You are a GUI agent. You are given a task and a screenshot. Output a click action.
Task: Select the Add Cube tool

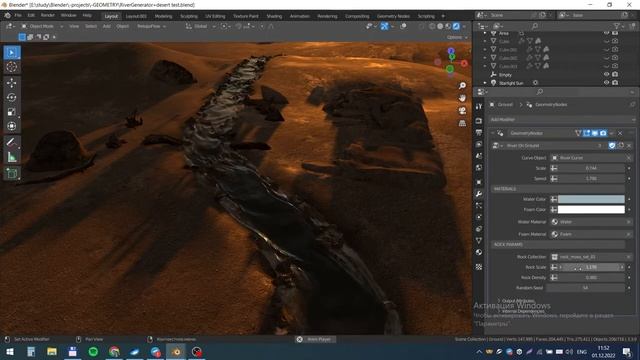point(12,173)
